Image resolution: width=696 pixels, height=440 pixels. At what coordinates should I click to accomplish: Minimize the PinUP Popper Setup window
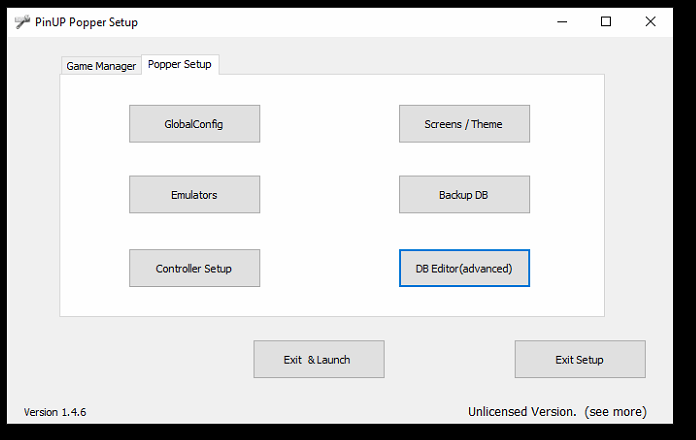point(562,22)
